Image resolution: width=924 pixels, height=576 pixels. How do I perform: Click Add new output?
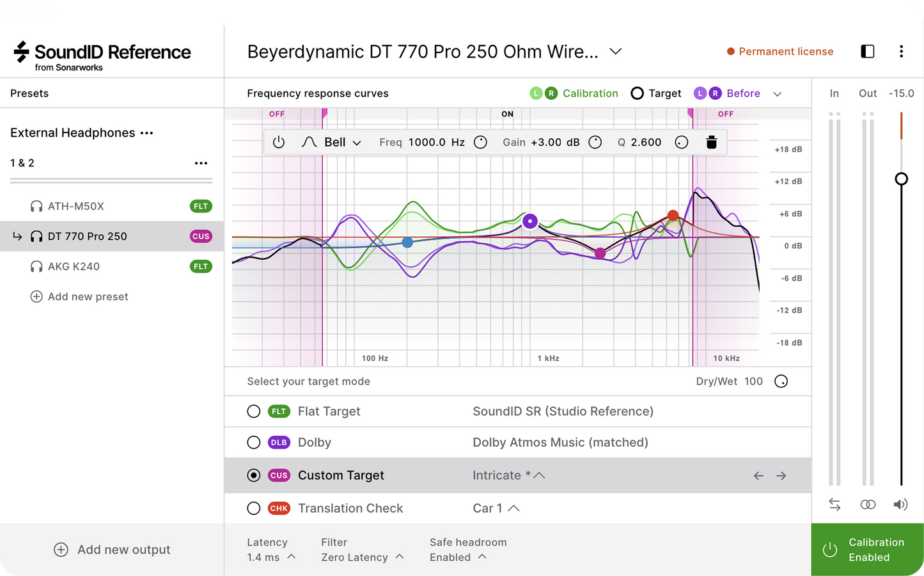coord(112,550)
